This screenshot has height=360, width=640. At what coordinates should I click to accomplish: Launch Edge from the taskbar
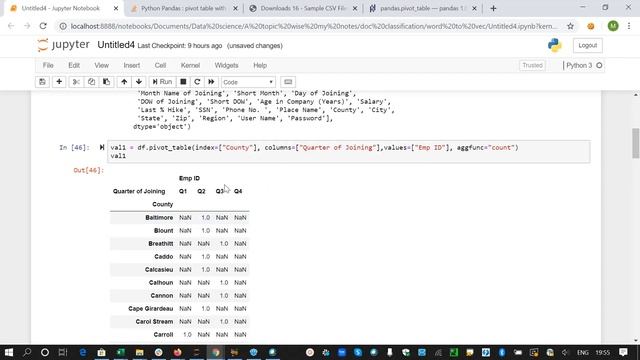pos(83,352)
